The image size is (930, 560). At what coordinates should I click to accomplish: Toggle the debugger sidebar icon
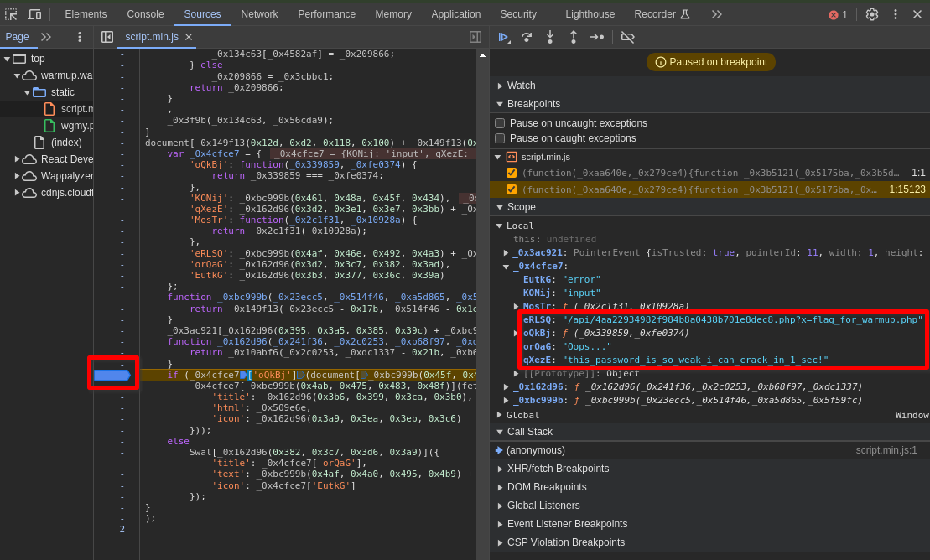tap(475, 37)
